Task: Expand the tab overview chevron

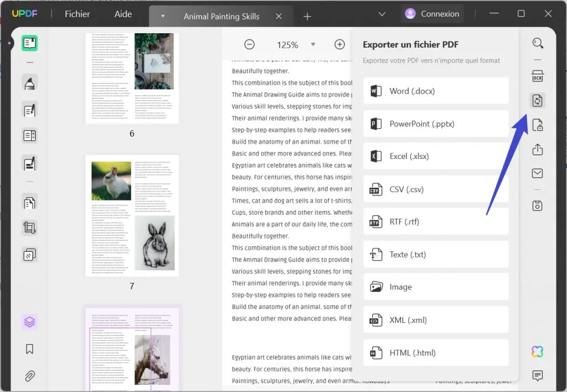Action: 381,13
